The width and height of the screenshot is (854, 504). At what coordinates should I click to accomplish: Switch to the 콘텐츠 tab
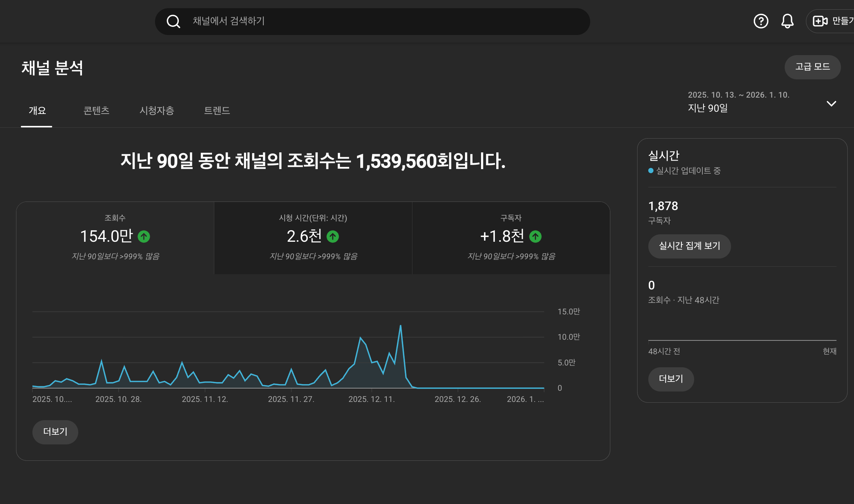point(96,111)
